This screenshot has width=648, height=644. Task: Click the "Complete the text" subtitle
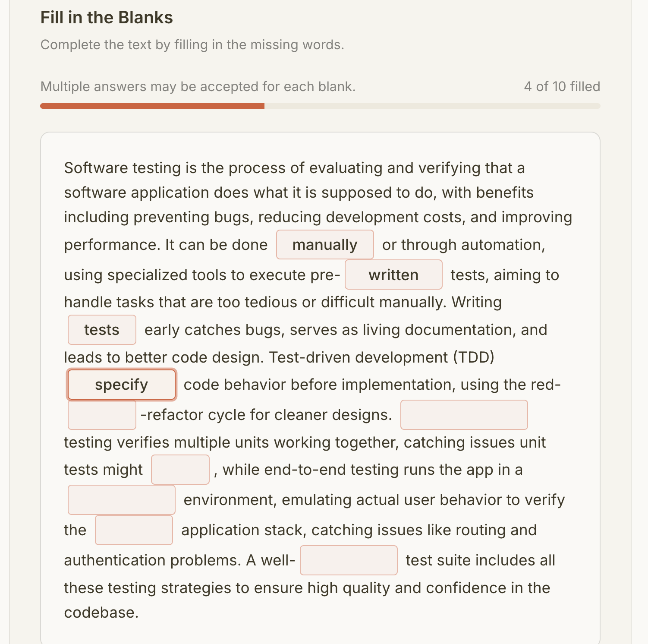pyautogui.click(x=192, y=45)
